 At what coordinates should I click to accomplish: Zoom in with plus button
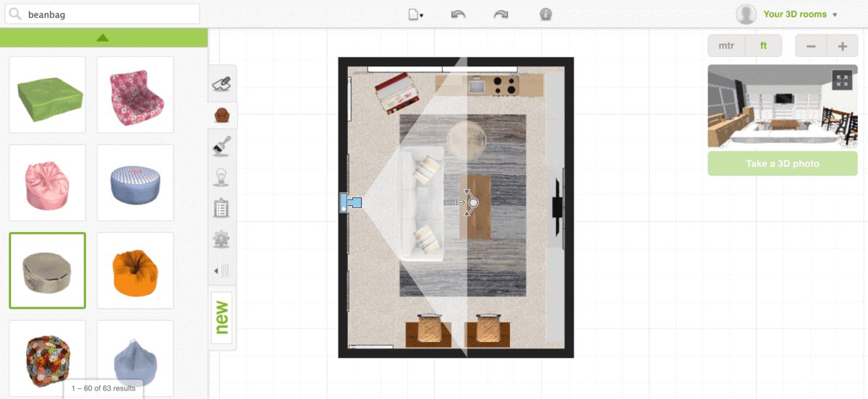842,46
